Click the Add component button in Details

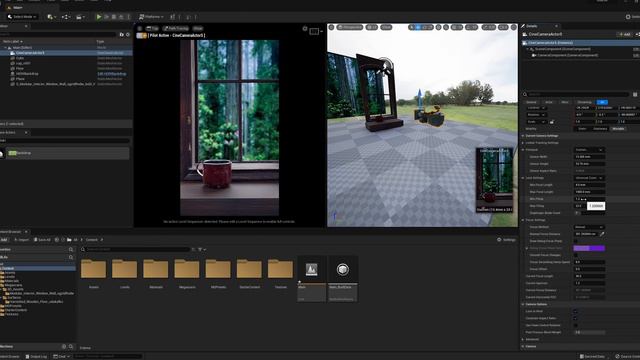coord(625,34)
